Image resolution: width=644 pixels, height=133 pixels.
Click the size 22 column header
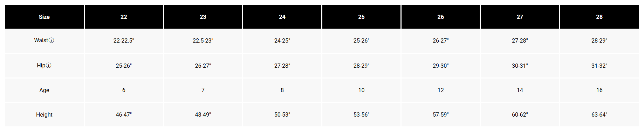124,17
